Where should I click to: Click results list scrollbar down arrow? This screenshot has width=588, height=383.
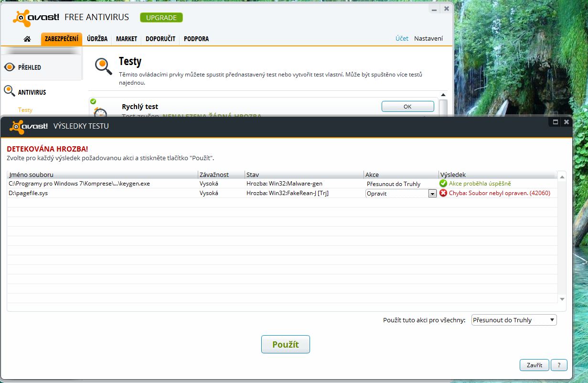(x=562, y=299)
